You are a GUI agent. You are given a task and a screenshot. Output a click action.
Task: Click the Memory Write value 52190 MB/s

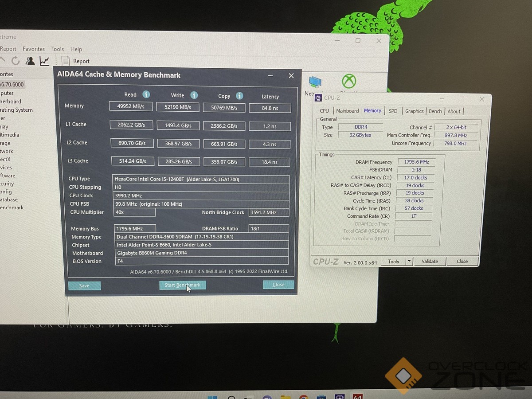pos(178,107)
